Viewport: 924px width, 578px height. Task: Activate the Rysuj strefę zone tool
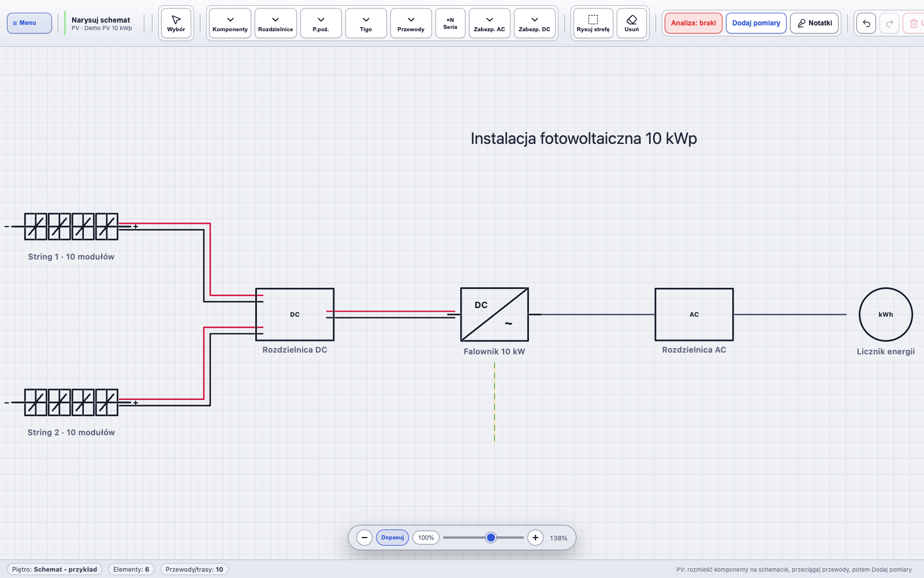pos(593,23)
